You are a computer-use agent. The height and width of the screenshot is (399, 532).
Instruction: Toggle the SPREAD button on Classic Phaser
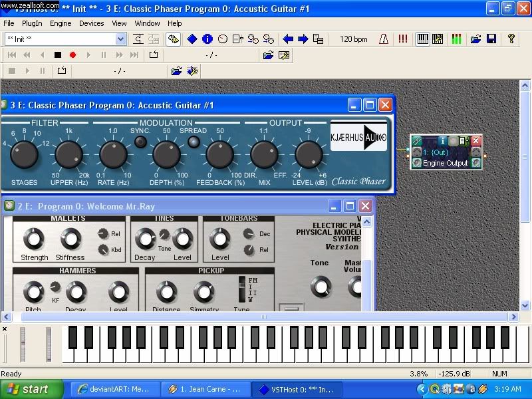coord(193,141)
